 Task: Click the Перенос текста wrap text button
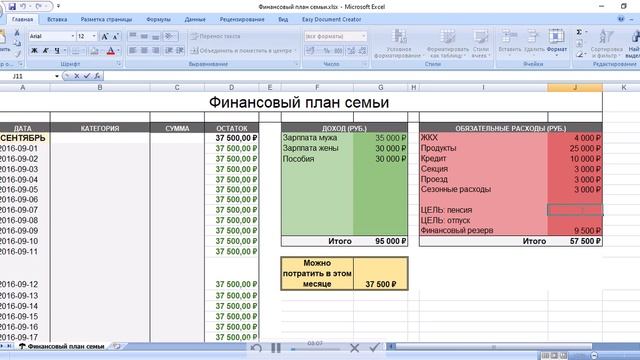point(216,36)
